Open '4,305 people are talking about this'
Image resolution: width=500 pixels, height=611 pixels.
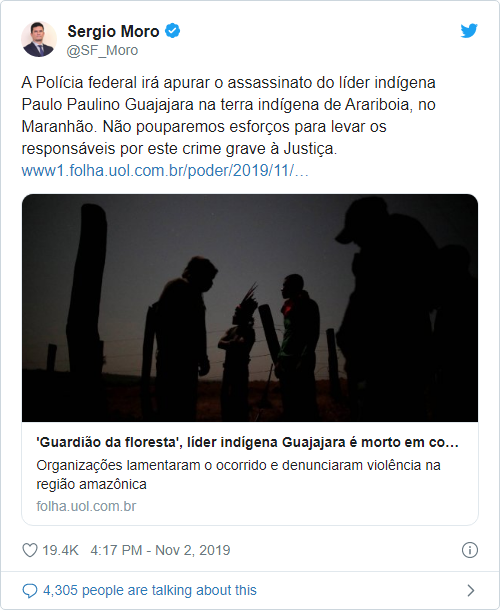click(x=150, y=590)
